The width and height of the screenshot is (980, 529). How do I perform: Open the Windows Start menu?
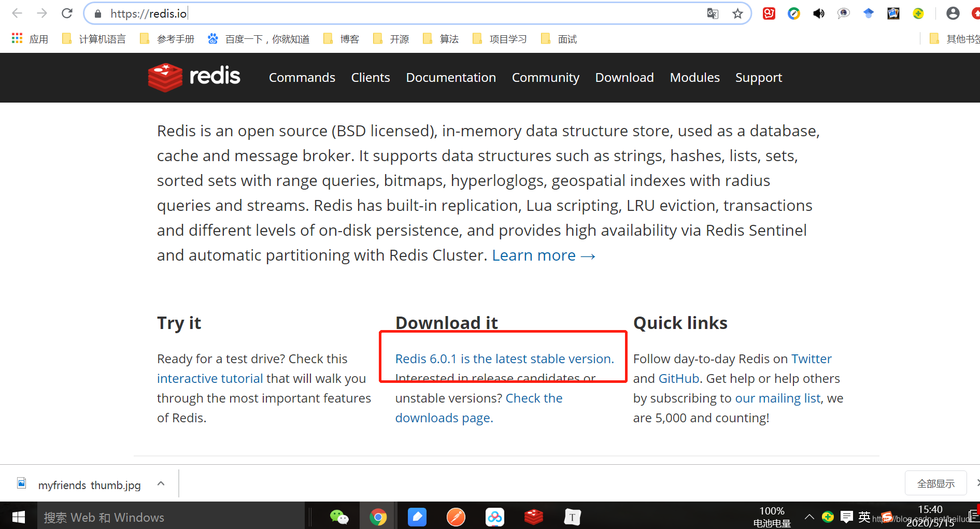19,517
